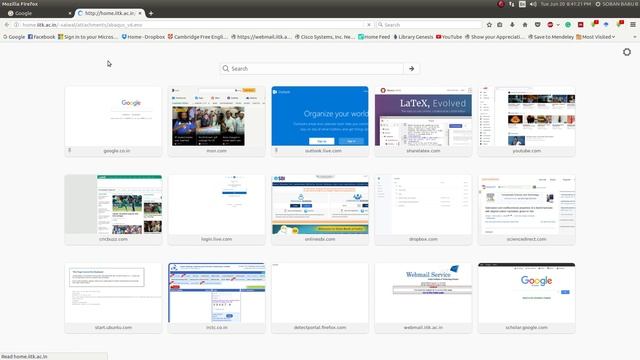Open the google.co.in tile
The width and height of the screenshot is (640, 360).
(x=113, y=121)
